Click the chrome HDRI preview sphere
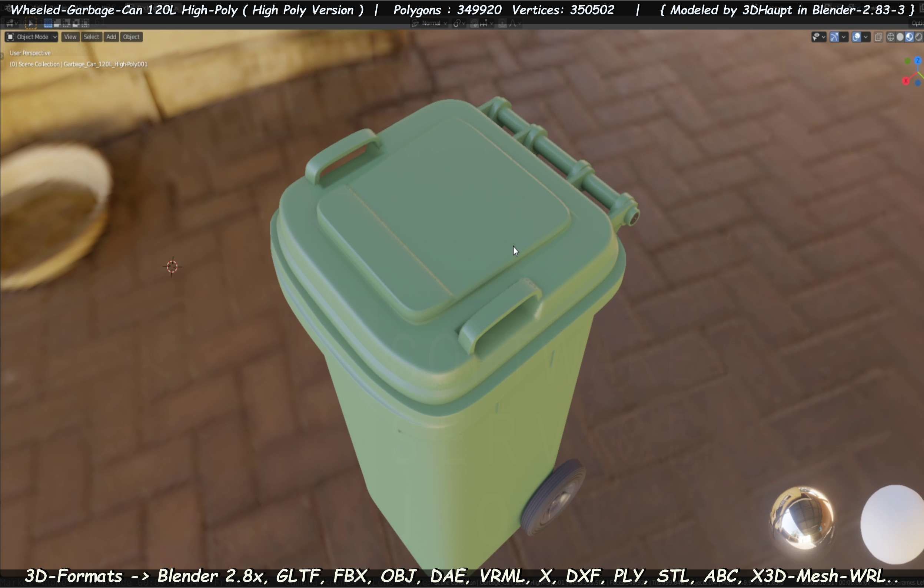The width and height of the screenshot is (924, 588). pos(802,517)
